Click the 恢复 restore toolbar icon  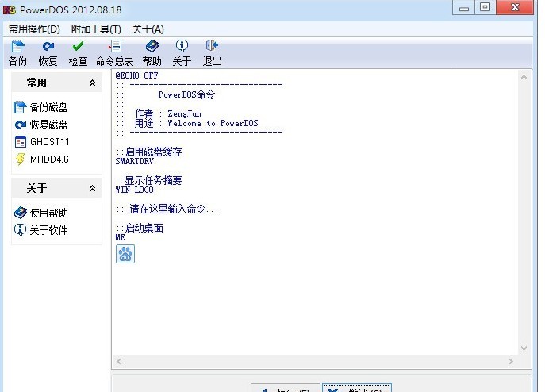(x=48, y=46)
